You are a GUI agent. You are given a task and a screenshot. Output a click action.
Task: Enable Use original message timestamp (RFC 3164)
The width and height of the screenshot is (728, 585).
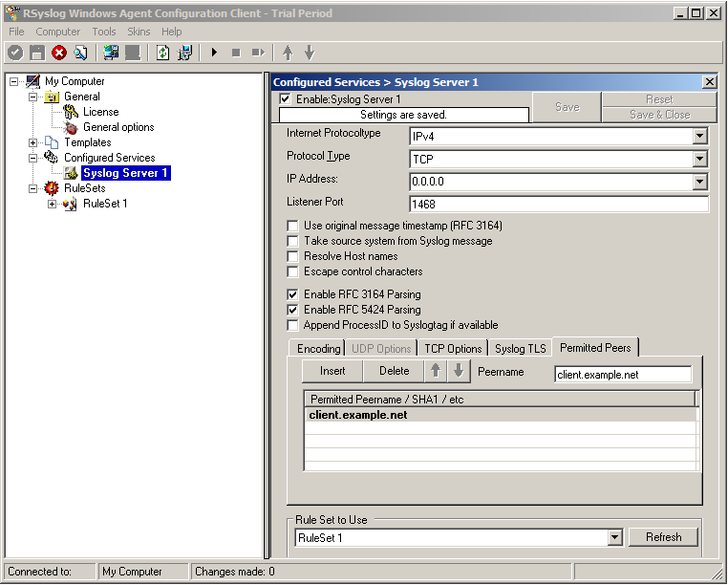(292, 226)
